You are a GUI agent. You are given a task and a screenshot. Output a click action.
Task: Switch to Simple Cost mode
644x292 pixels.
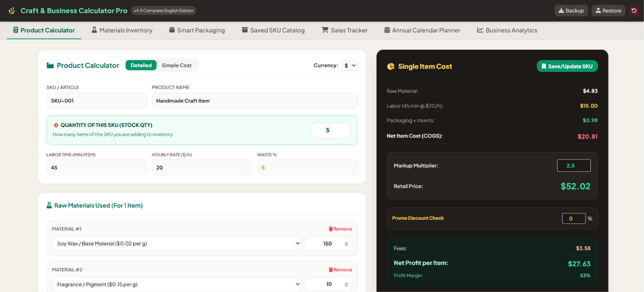pos(177,65)
